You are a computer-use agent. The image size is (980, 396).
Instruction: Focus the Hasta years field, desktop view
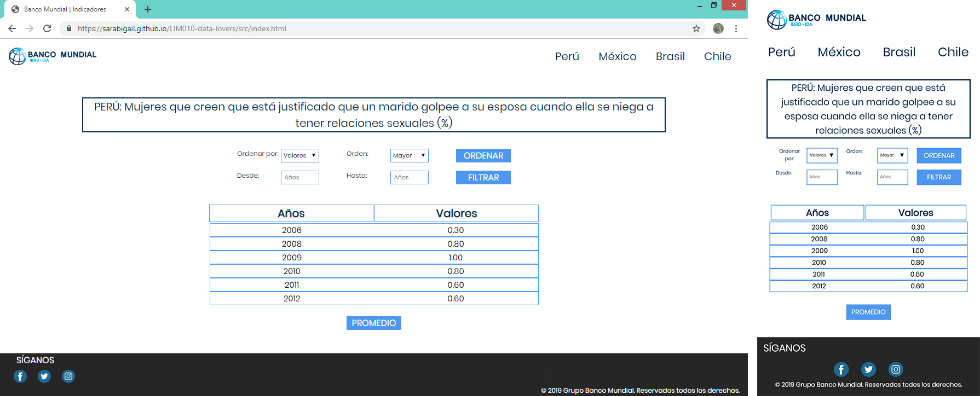(x=410, y=177)
